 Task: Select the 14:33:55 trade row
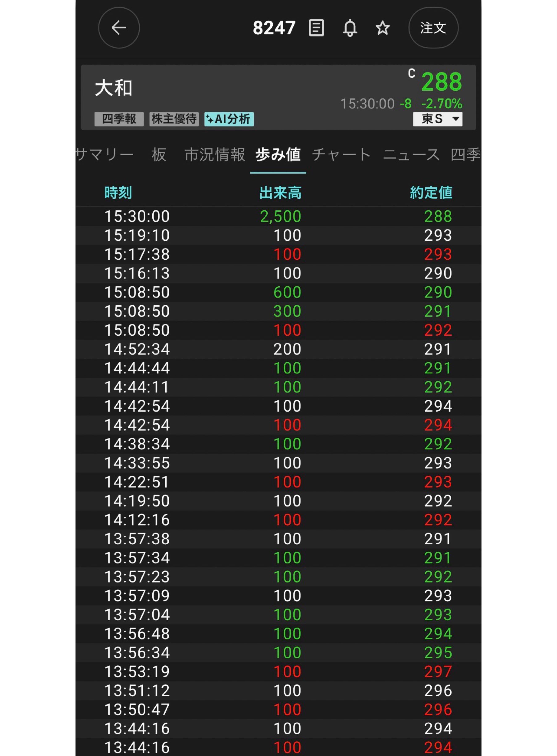point(278,463)
